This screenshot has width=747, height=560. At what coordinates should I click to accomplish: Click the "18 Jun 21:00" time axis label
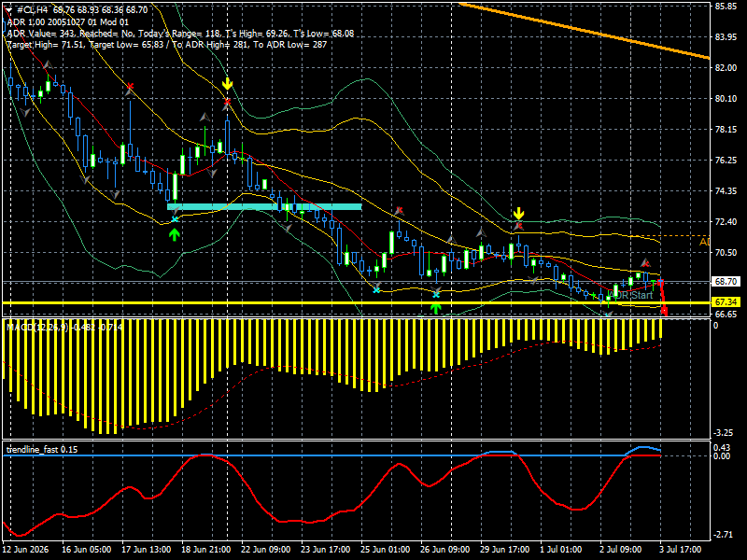click(x=205, y=550)
